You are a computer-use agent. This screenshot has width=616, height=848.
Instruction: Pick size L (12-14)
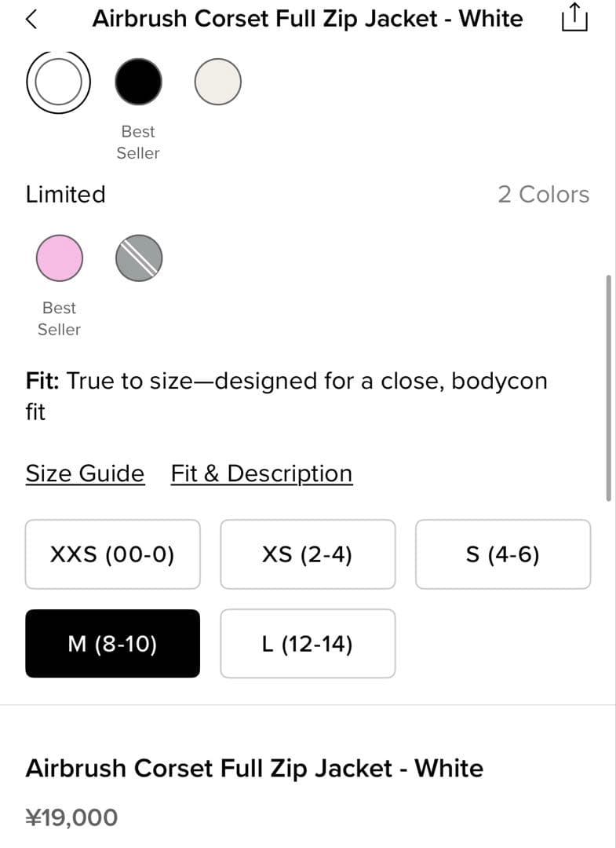click(x=308, y=644)
